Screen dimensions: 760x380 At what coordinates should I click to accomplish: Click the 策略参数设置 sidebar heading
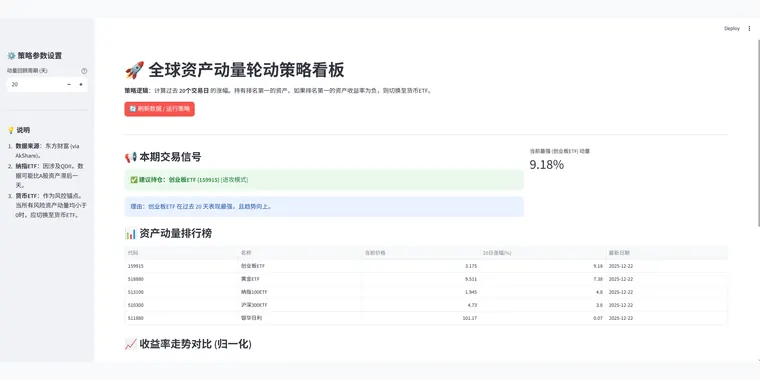point(40,56)
